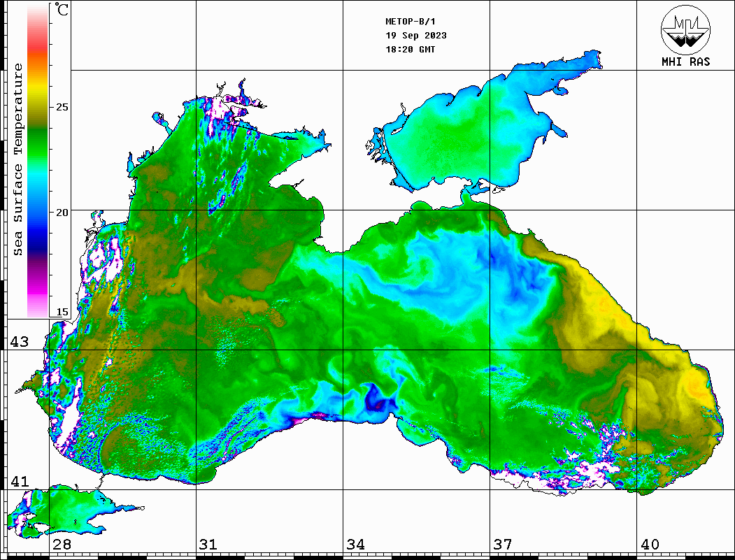The height and width of the screenshot is (560, 735).
Task: Click the '15' value on the temperature scale
Action: 62,312
